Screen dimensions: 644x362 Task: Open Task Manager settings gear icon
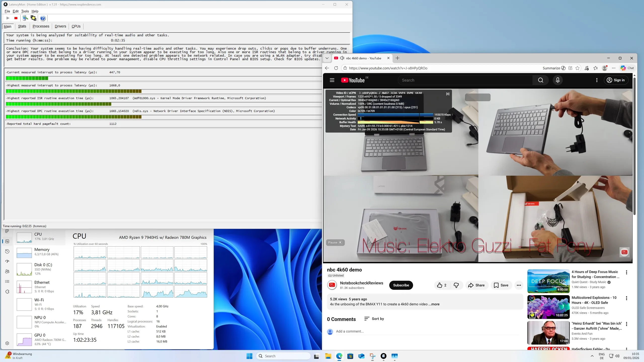pos(7,343)
